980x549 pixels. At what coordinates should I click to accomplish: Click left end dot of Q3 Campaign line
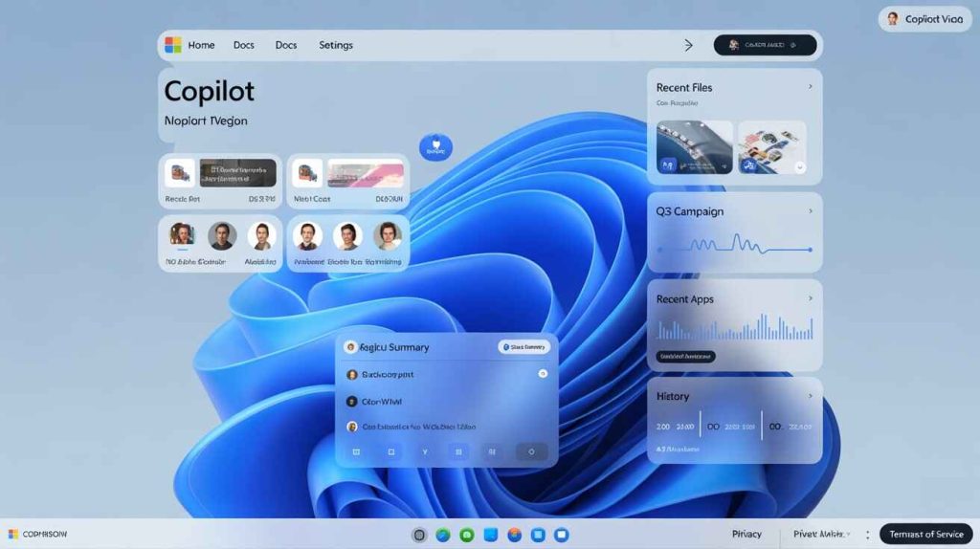pos(660,250)
